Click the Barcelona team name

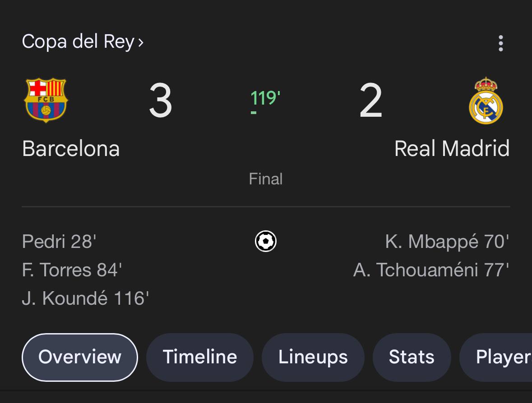coord(71,149)
